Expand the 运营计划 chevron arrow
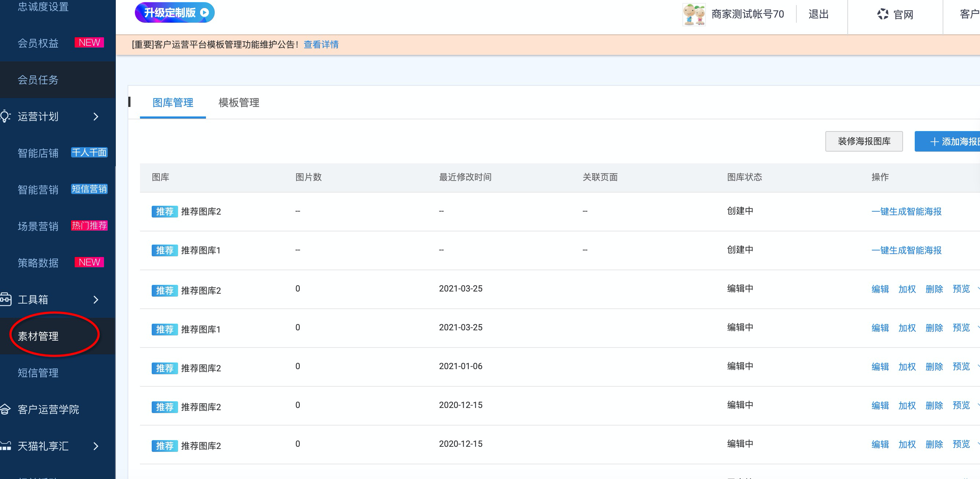 point(96,116)
